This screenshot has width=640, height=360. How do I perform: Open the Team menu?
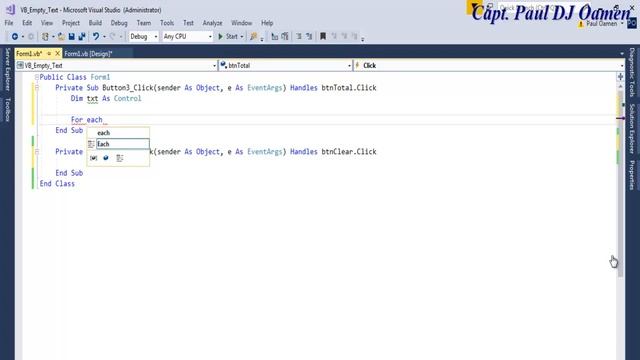pos(144,23)
